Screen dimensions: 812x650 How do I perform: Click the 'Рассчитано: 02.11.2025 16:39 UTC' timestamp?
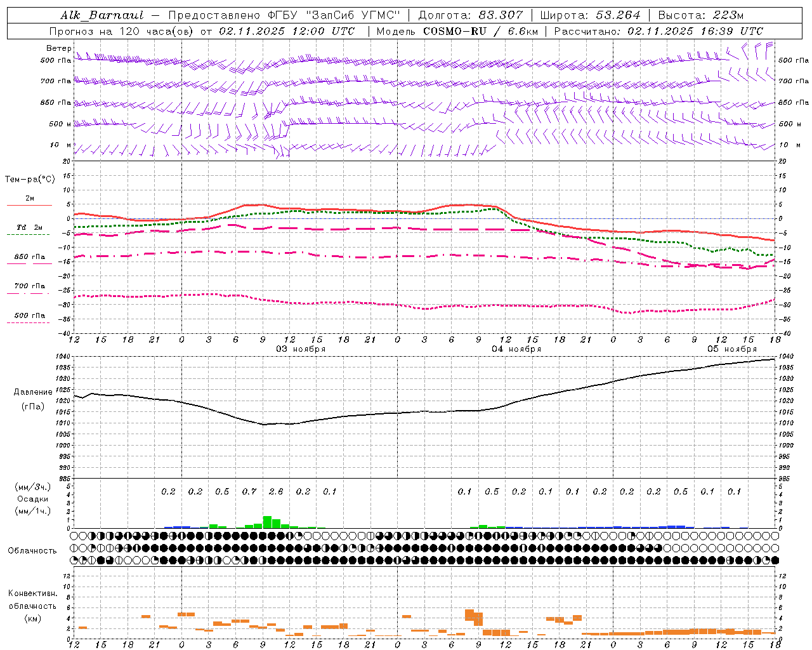pyautogui.click(x=658, y=31)
